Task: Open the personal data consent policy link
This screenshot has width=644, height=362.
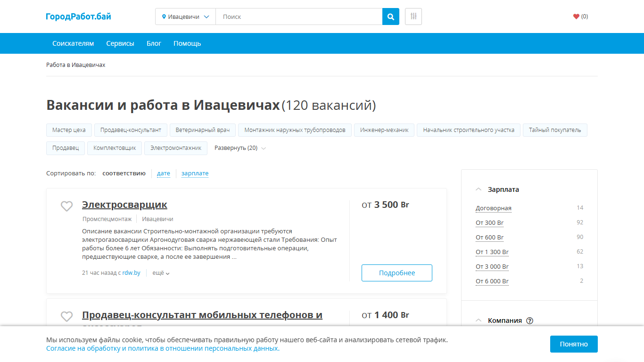Action: click(x=162, y=349)
